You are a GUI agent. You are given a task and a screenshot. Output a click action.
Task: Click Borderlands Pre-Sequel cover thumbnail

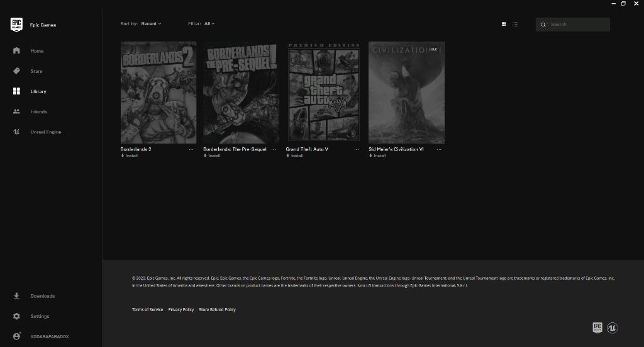tap(241, 93)
